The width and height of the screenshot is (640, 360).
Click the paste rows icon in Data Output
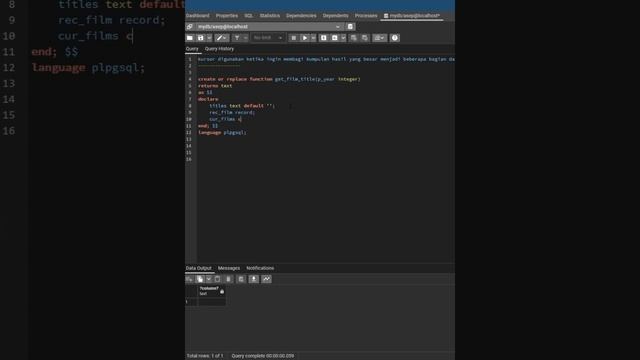point(217,279)
